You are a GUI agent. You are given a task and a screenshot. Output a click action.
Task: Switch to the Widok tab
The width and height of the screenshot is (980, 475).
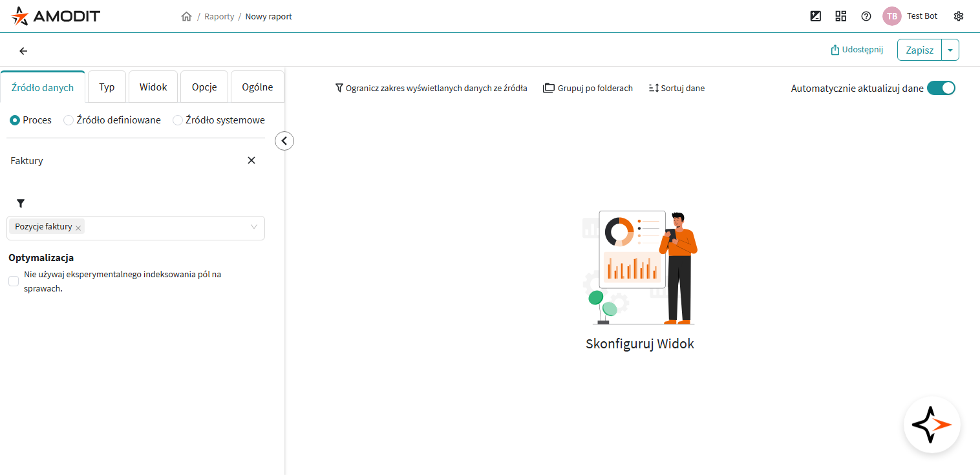tap(153, 87)
